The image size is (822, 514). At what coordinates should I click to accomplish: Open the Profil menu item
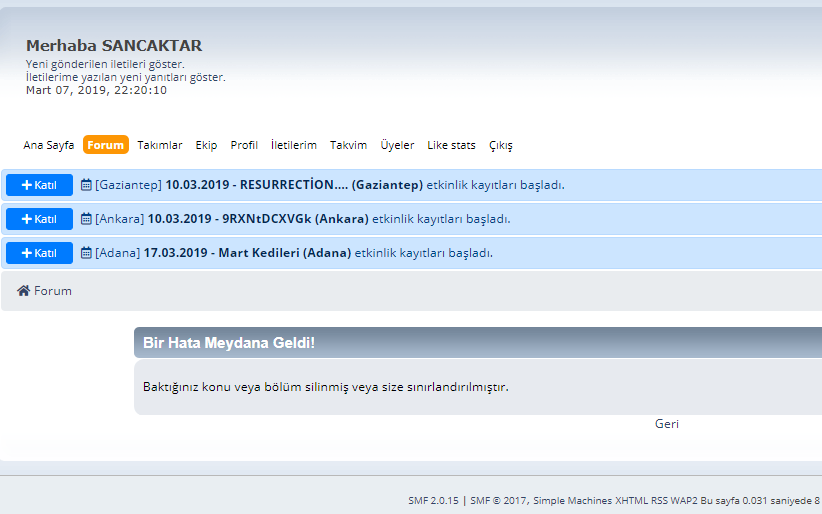point(244,145)
